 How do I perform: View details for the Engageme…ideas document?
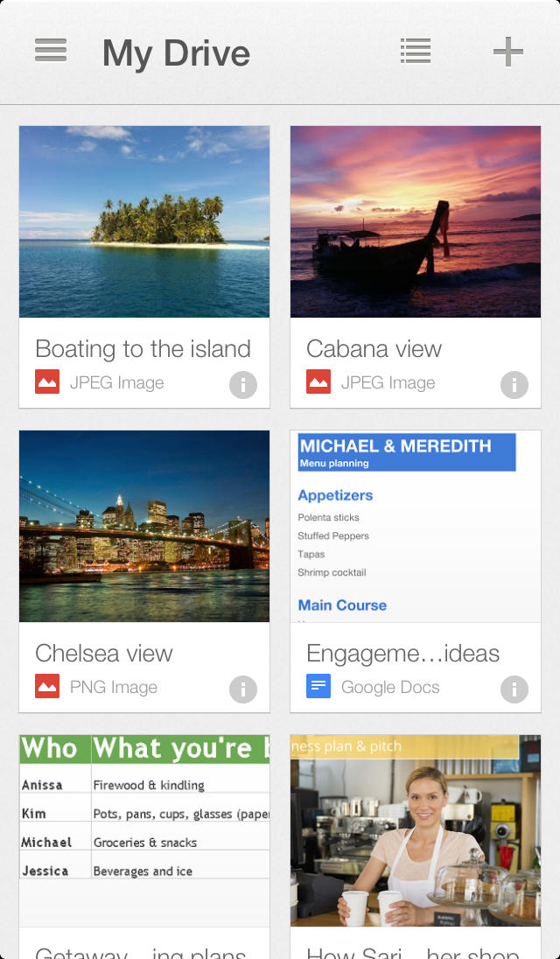click(514, 689)
